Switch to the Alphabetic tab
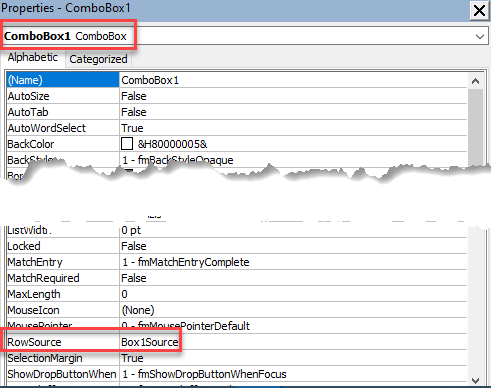The width and height of the screenshot is (491, 388). (33, 57)
